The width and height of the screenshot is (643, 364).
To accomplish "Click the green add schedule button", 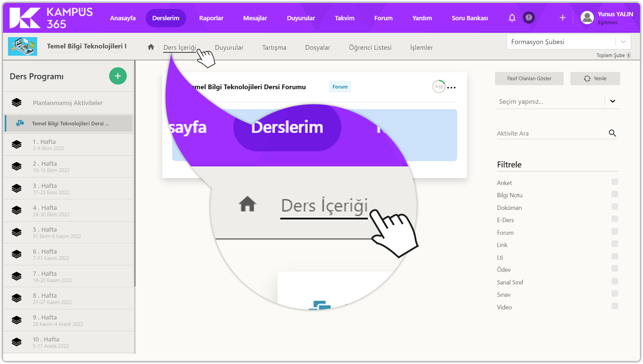I will 118,76.
